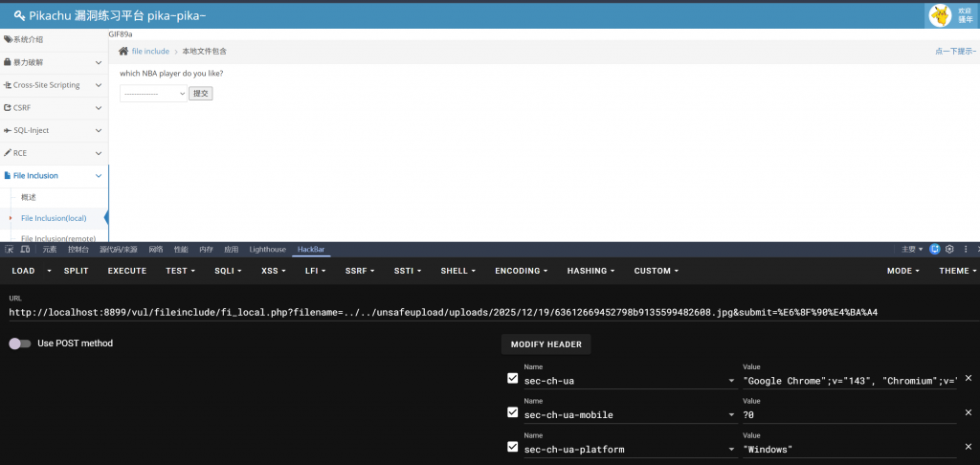The image size is (980, 465).
Task: Click the lock icon next to 暴力破解
Action: pyautogui.click(x=8, y=62)
